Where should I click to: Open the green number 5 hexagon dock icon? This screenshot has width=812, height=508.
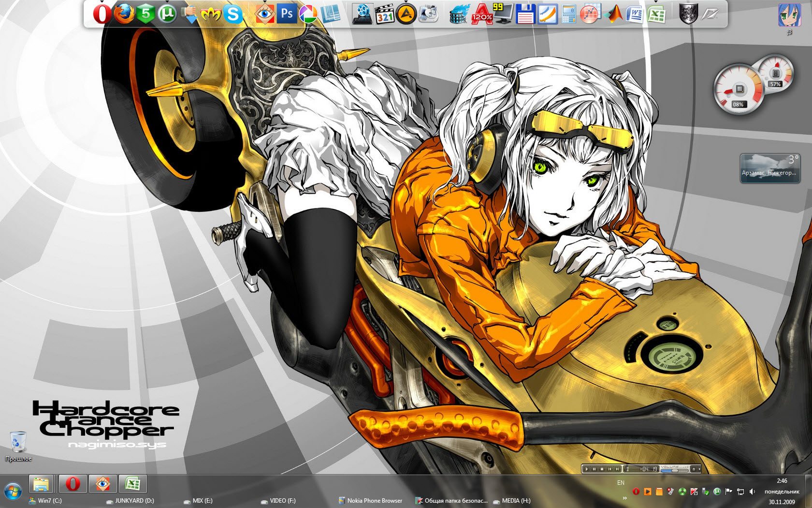pyautogui.click(x=145, y=14)
